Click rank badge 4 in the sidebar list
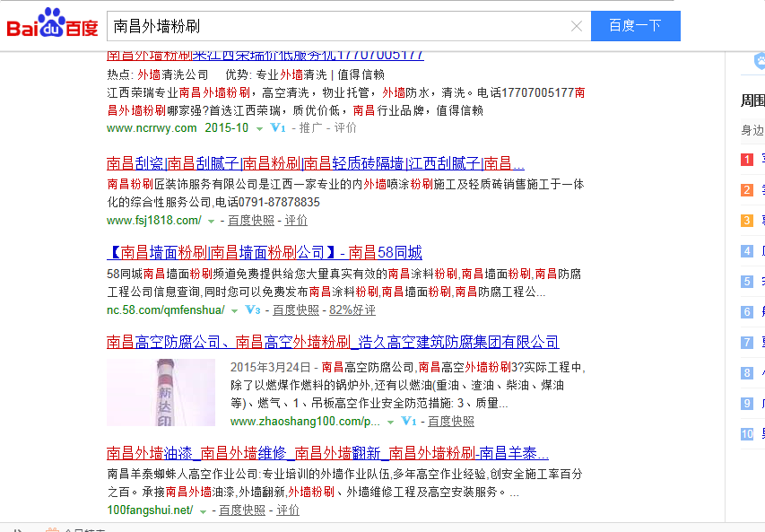The image size is (765, 532). pos(747,251)
